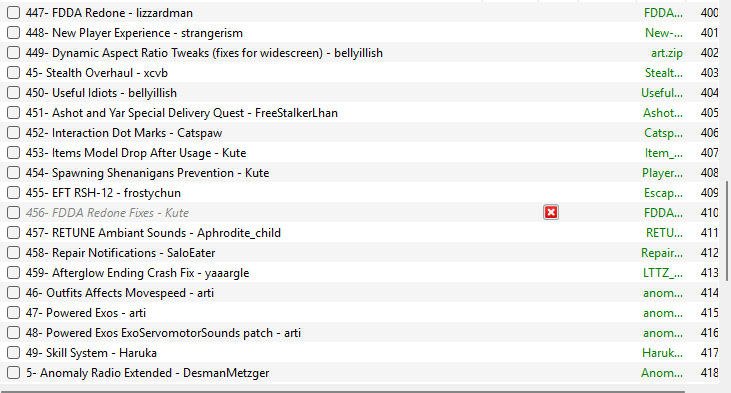
Task: Activate the 456- FDDA Redone Fixes checkbox
Action: coord(14,213)
